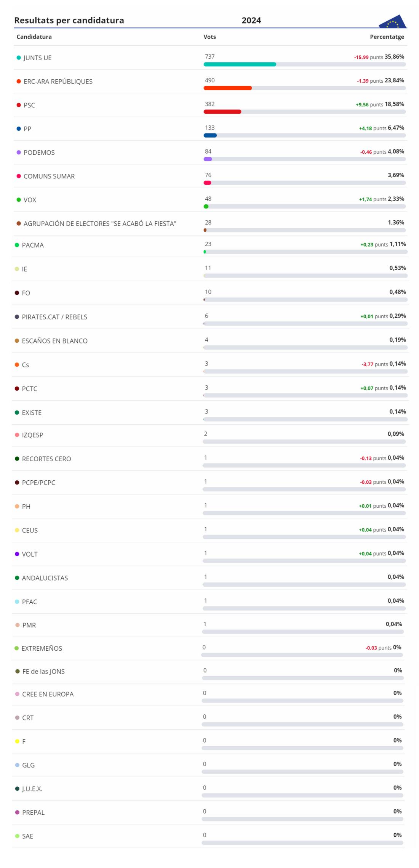This screenshot has width=419, height=868.
Task: Click the Resultats per candidatura title
Action: point(69,21)
